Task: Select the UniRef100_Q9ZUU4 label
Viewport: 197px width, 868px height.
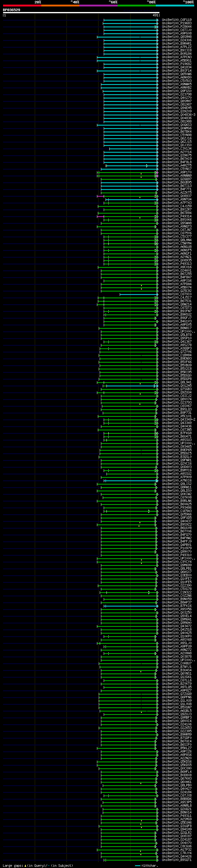Action: 177,393
